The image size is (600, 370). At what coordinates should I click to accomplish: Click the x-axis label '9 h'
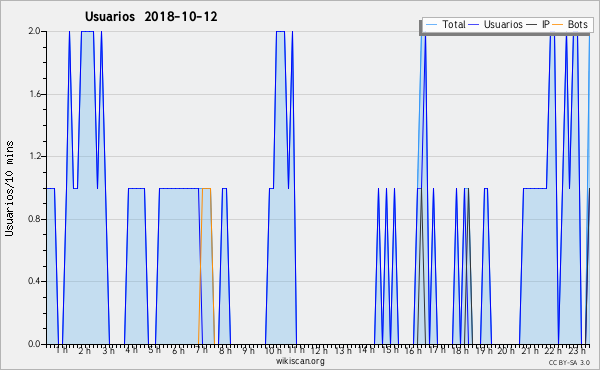click(248, 350)
